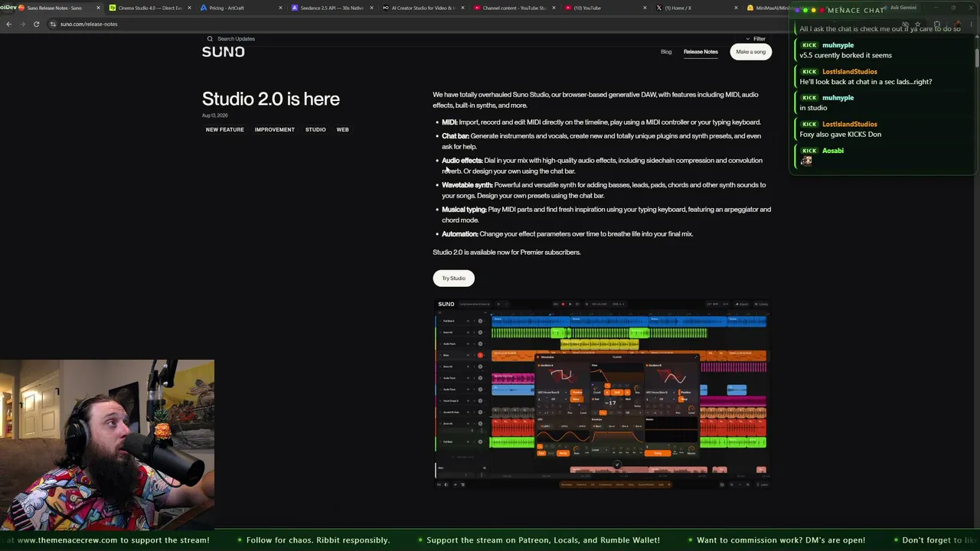Click the magnifier icon beside Search Updates
The width and height of the screenshot is (980, 551).
pos(210,38)
